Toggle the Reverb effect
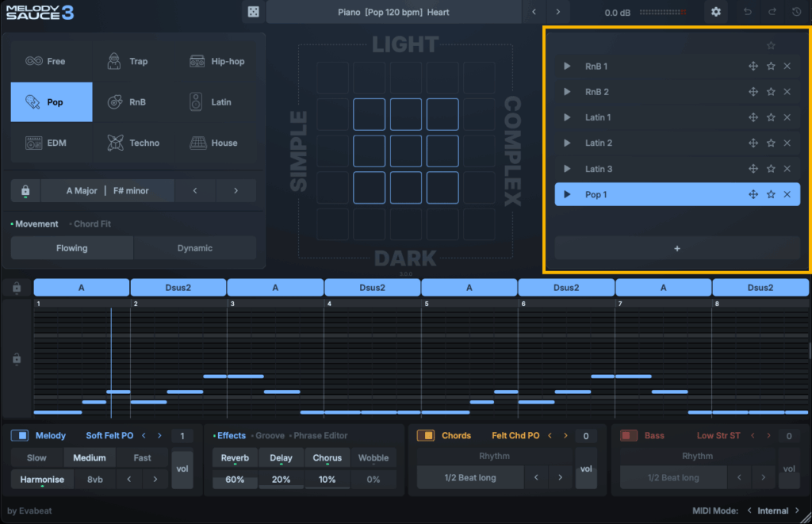Screen dimensions: 812x524 [x=235, y=457]
